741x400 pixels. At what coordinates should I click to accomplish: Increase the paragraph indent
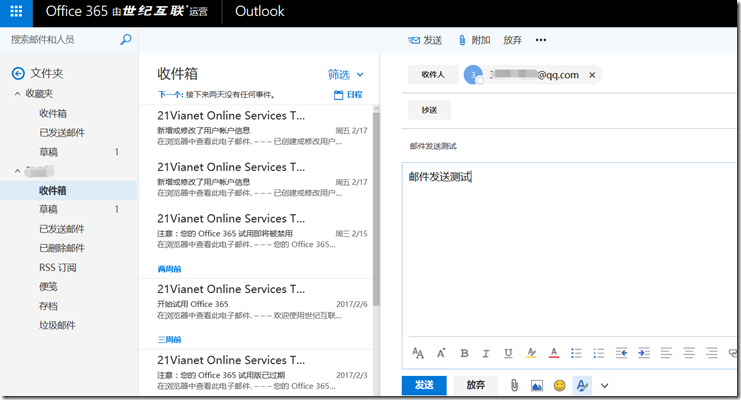click(644, 353)
